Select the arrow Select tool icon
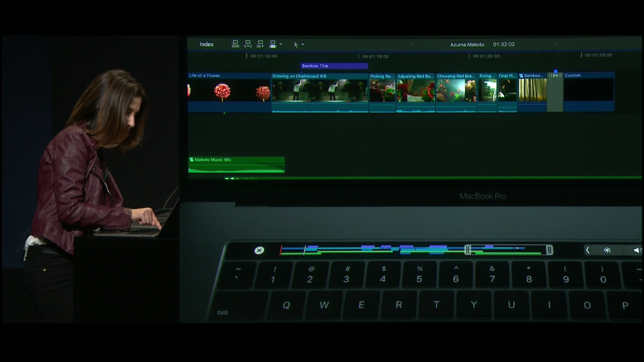 (296, 44)
